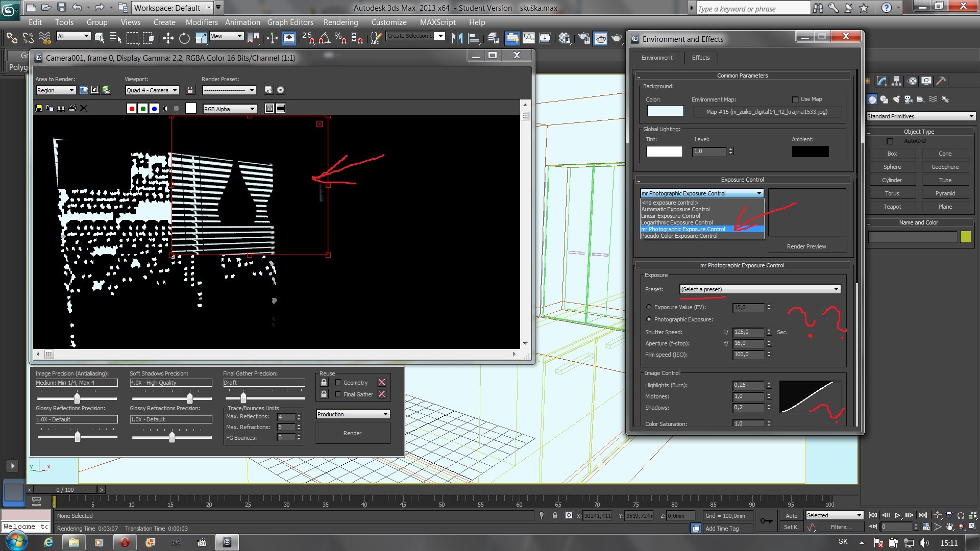The image size is (980, 551).
Task: Select the Unlink Selection tool
Action: tap(28, 38)
